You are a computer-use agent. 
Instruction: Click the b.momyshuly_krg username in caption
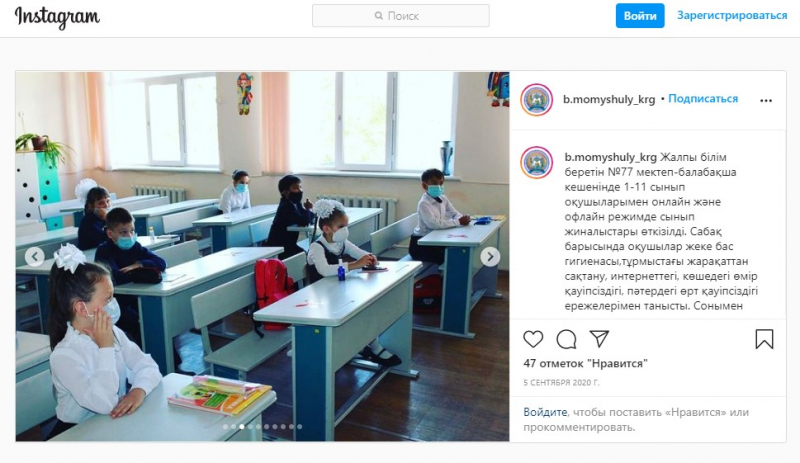[x=610, y=157]
